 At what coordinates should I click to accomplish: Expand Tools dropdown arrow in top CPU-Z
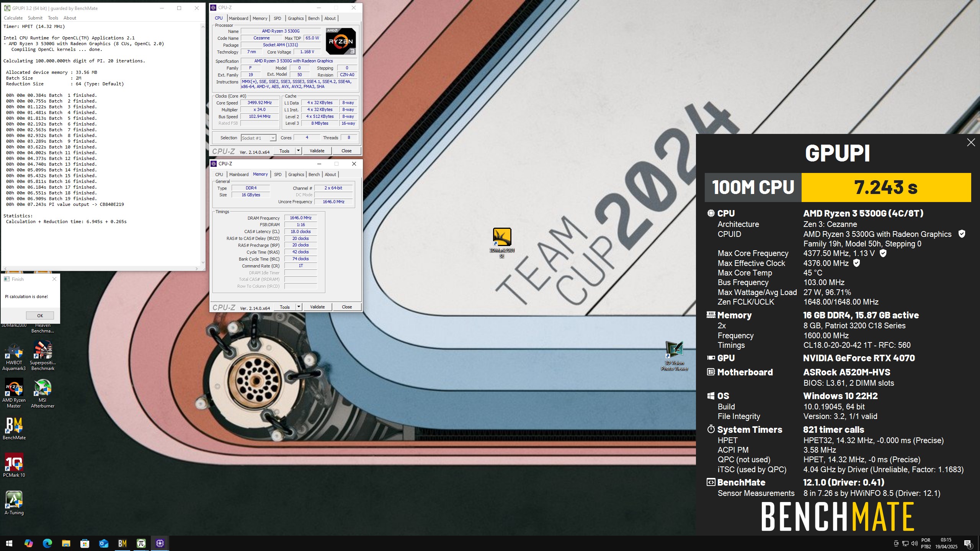pos(298,151)
